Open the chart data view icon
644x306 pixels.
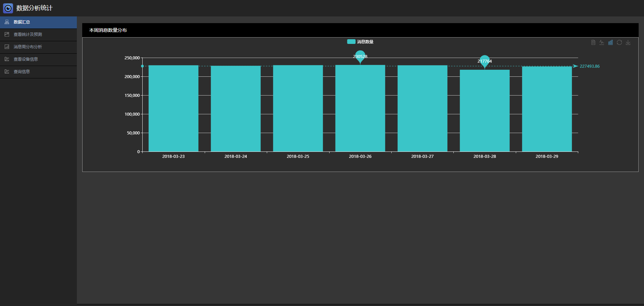click(593, 43)
